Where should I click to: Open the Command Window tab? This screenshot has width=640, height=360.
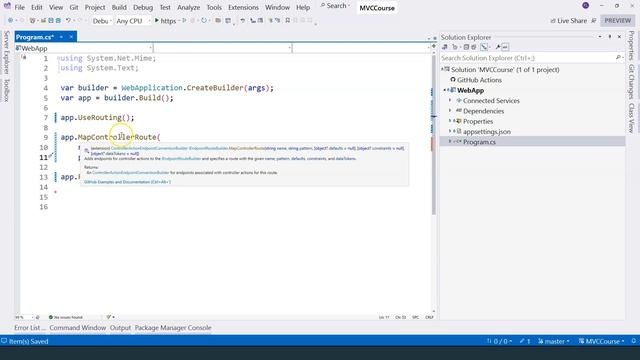point(78,328)
